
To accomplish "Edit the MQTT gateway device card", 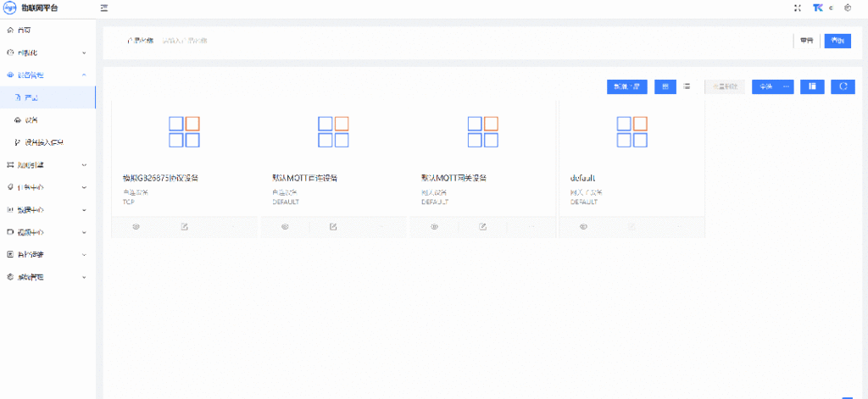I will pyautogui.click(x=482, y=227).
